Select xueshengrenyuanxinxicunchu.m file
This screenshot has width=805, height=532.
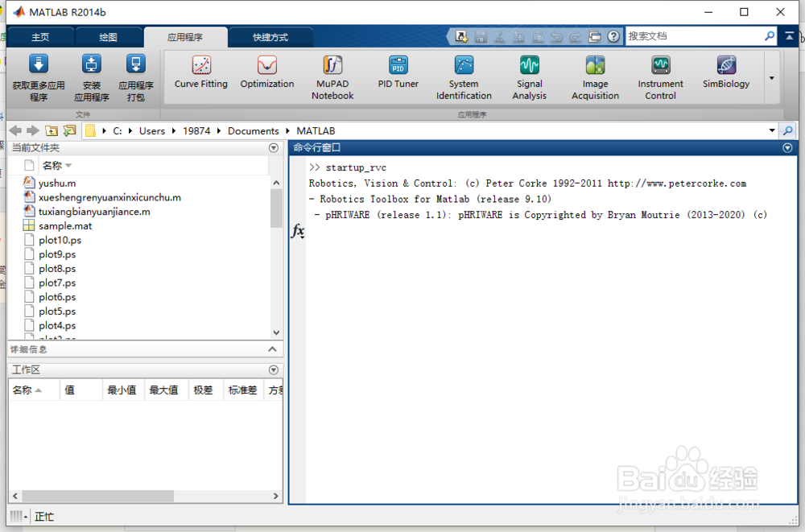(109, 198)
